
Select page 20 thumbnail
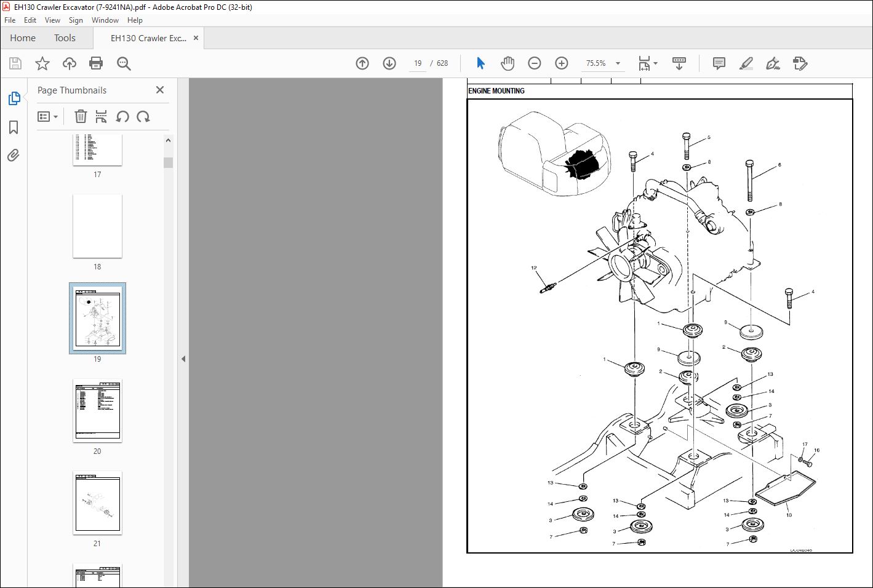coord(97,411)
